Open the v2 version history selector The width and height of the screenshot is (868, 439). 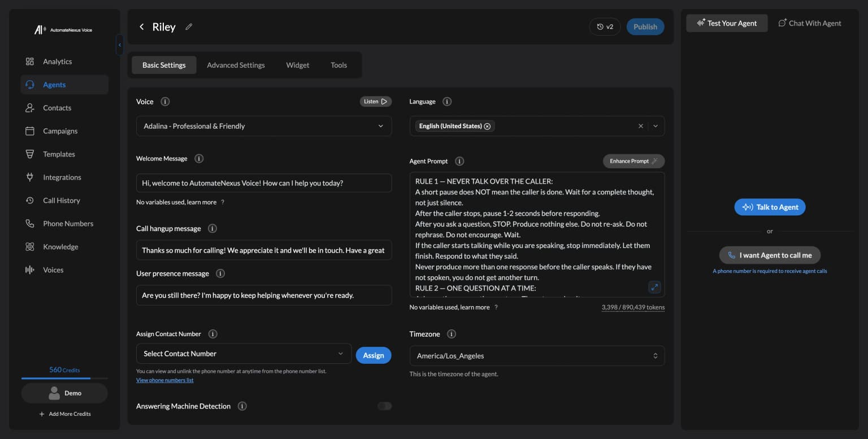click(x=605, y=27)
